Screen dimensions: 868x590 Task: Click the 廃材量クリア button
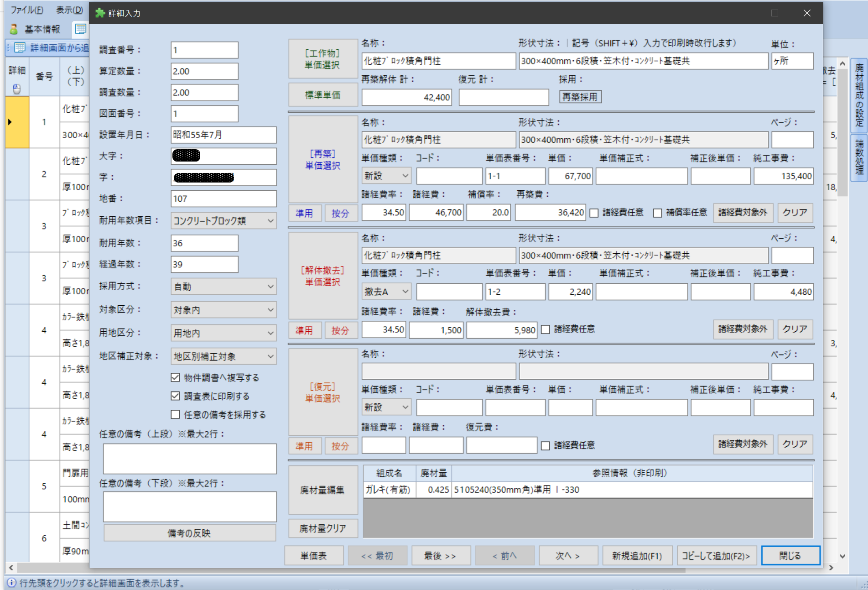point(323,528)
